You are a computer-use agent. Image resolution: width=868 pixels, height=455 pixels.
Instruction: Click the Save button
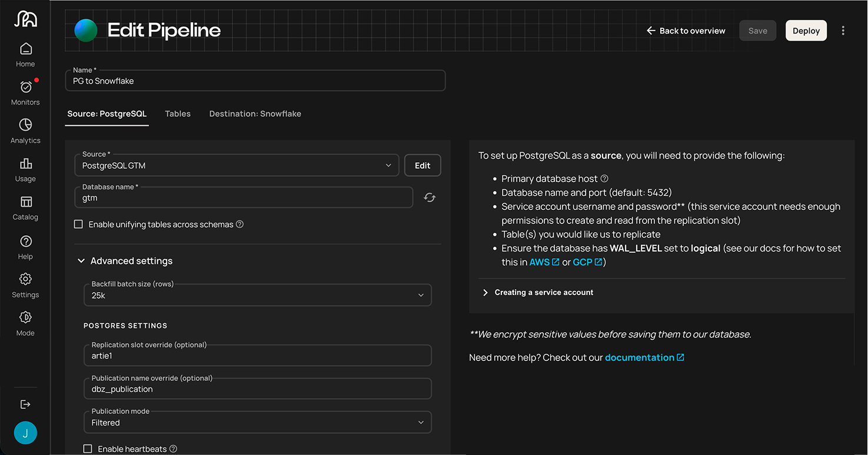point(758,31)
